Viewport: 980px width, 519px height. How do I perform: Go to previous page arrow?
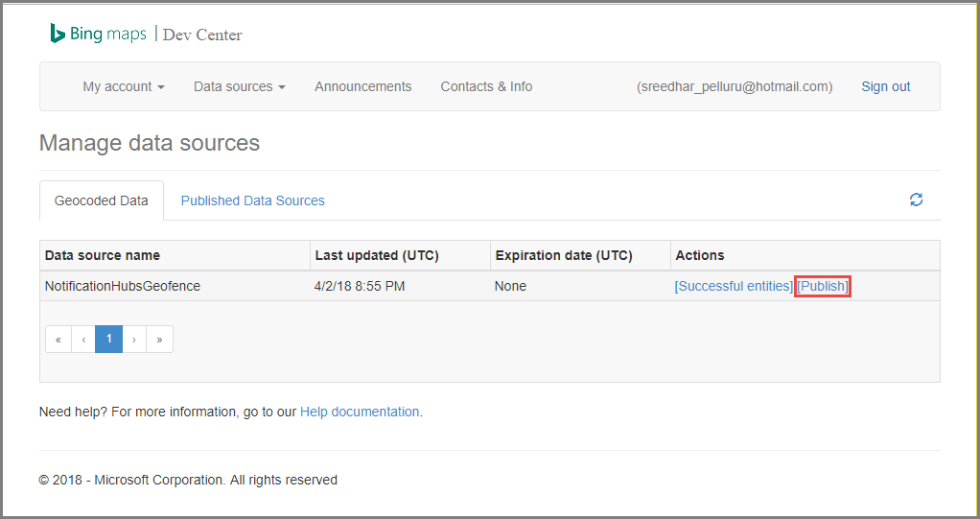[83, 340]
